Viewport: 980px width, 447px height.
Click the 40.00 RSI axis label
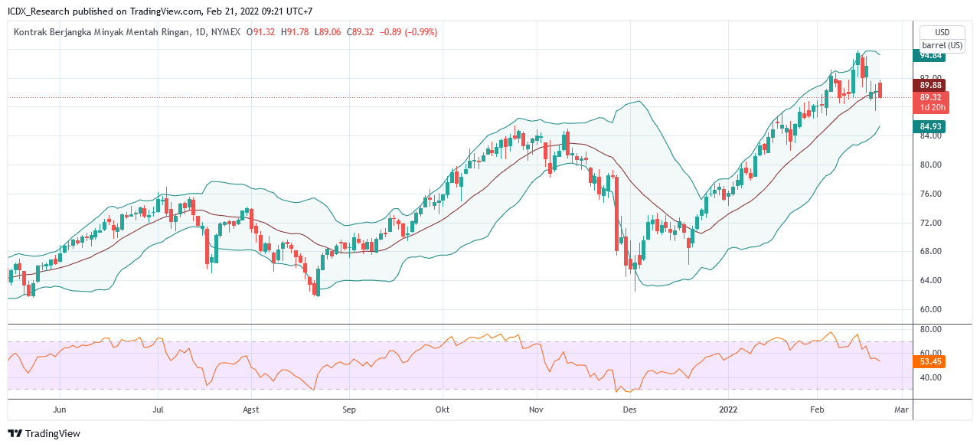coord(930,377)
